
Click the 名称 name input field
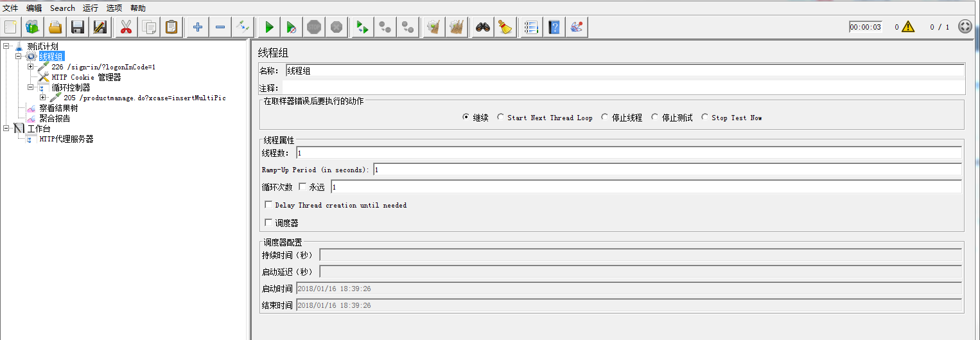625,71
